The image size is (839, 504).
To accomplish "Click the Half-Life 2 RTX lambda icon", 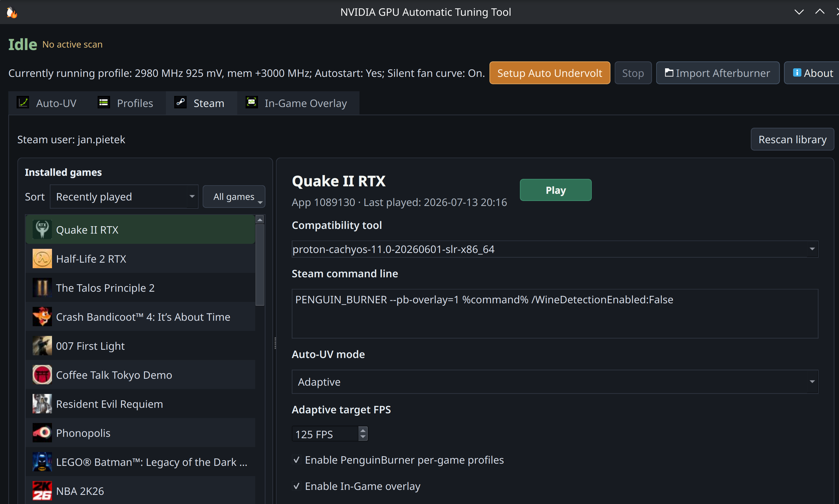I will 42,258.
